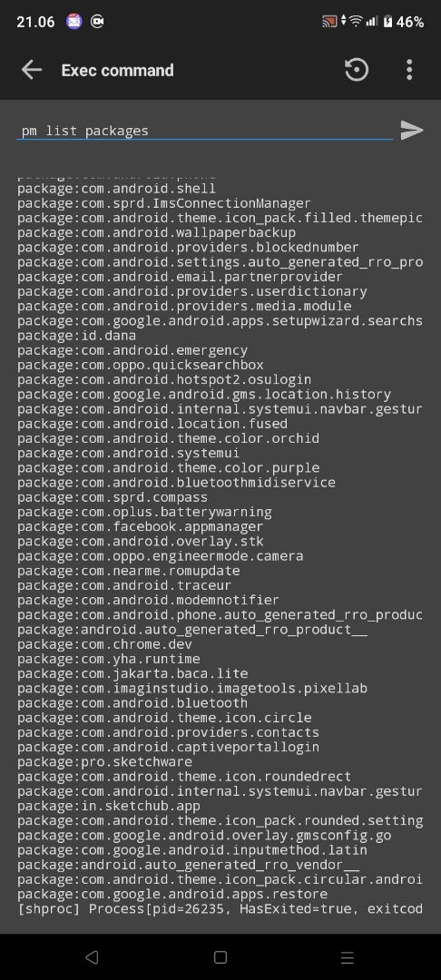Tap the Wi-Fi signal status icon

(356, 22)
